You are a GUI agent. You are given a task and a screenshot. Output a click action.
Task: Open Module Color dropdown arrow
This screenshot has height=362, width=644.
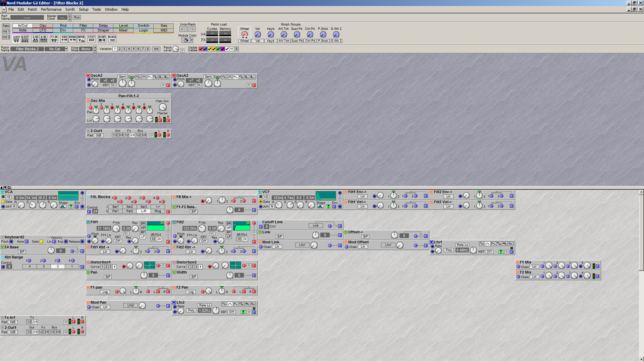[x=192, y=40]
